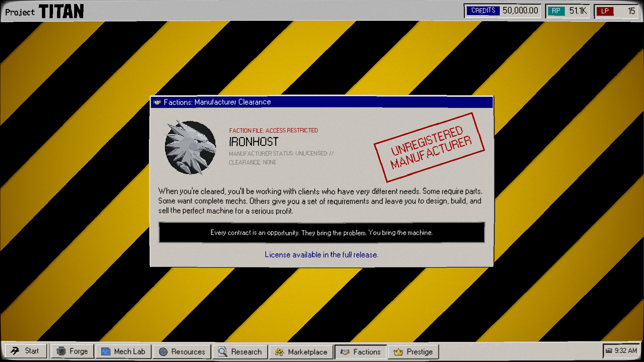
Task: Click the keyboard icon in system tray
Action: click(x=609, y=351)
